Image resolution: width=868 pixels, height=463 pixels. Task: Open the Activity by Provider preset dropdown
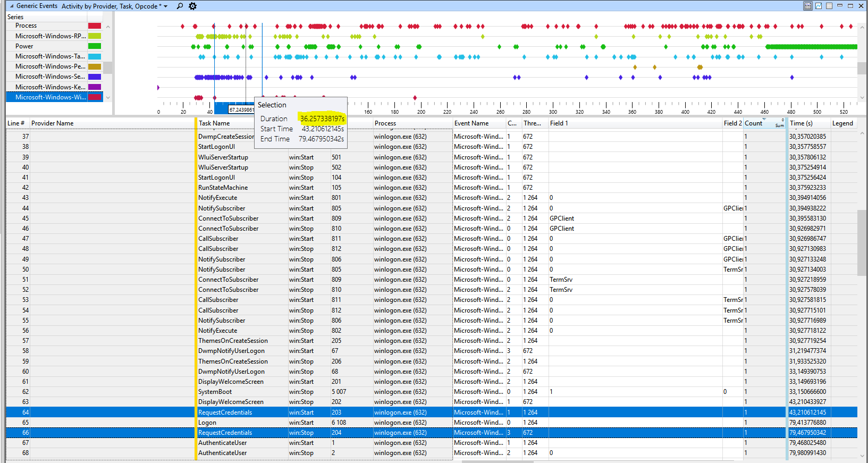(x=165, y=6)
